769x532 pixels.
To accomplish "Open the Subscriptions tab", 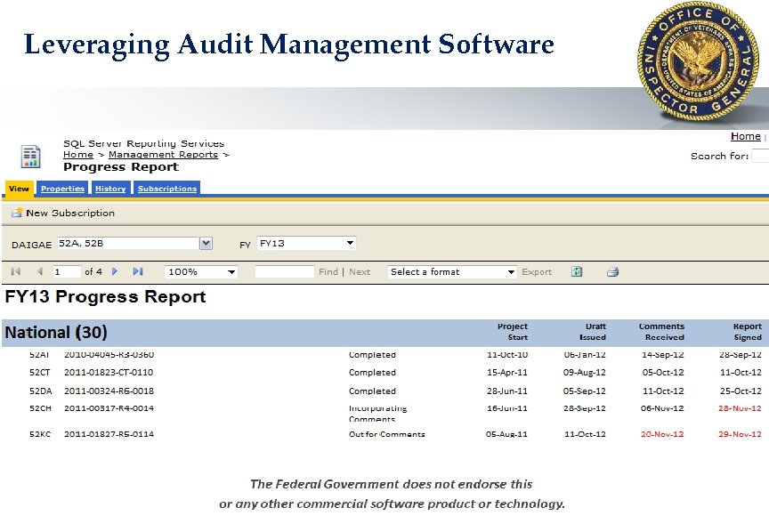I will (x=167, y=189).
